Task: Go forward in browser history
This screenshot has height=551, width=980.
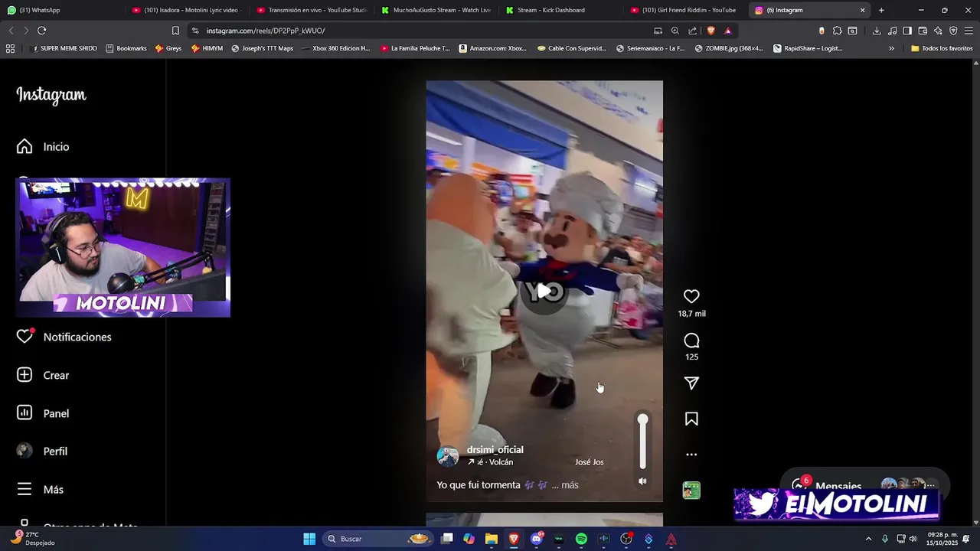Action: pyautogui.click(x=26, y=31)
